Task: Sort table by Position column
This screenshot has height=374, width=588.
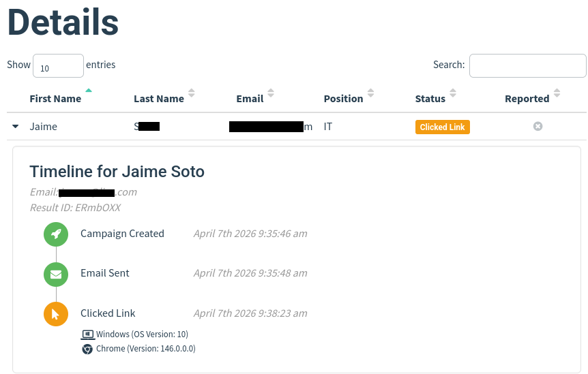Action: [343, 98]
